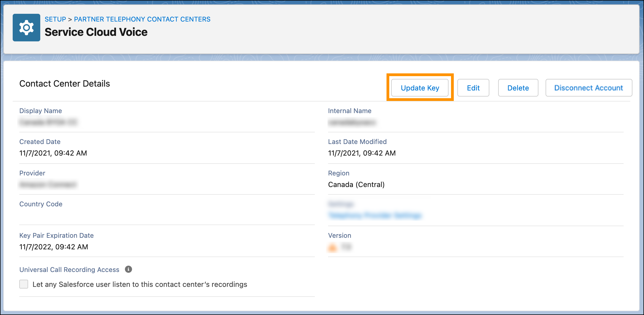The width and height of the screenshot is (644, 315).
Task: Open Partner Telephony Contact Centers breadcrumb
Action: [142, 19]
